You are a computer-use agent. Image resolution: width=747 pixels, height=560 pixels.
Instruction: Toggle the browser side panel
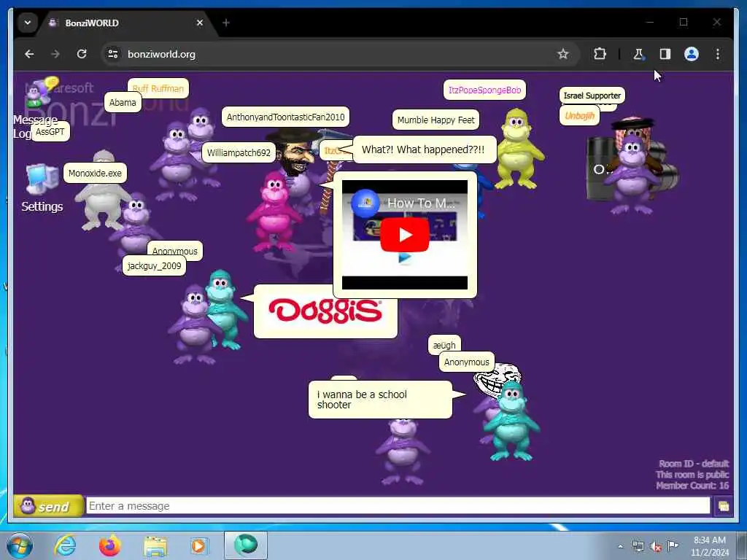[x=665, y=54]
